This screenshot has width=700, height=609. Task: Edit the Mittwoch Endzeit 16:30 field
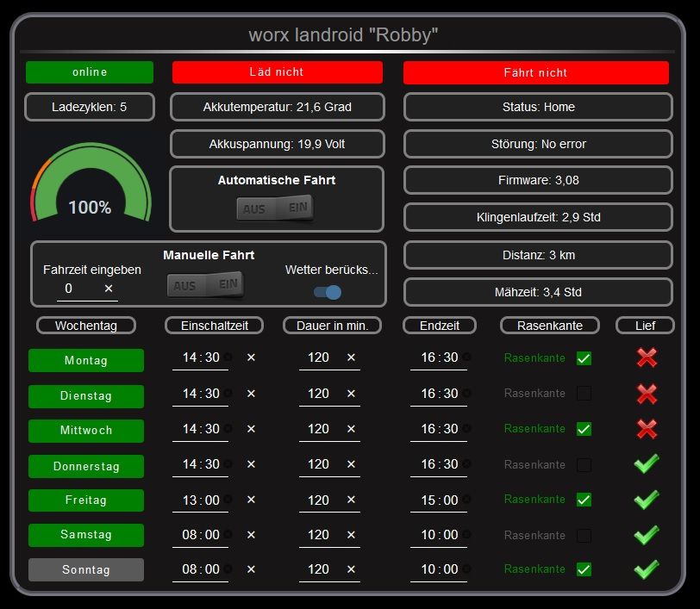click(439, 429)
